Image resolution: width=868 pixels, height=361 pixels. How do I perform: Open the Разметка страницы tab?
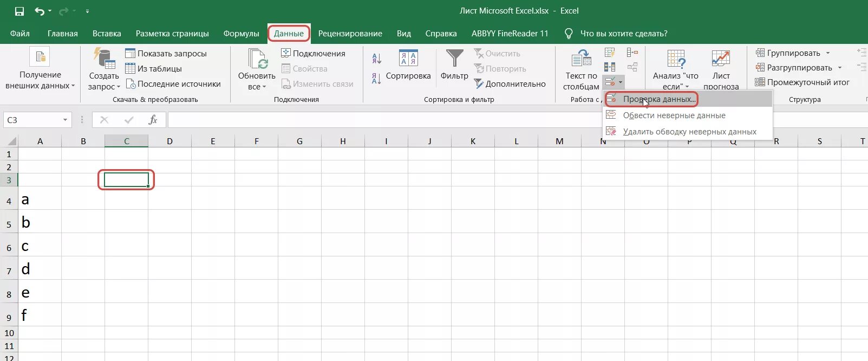172,34
